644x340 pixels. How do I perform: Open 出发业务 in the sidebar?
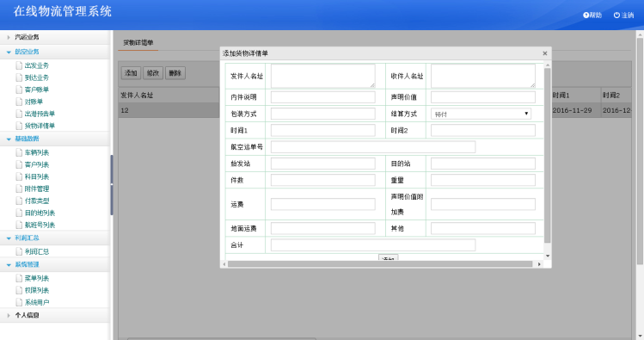coord(37,65)
